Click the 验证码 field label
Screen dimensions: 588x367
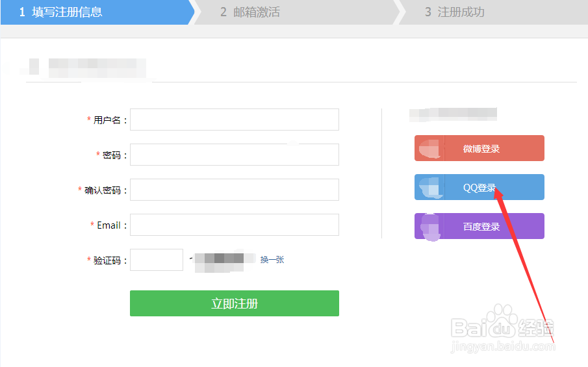point(107,260)
